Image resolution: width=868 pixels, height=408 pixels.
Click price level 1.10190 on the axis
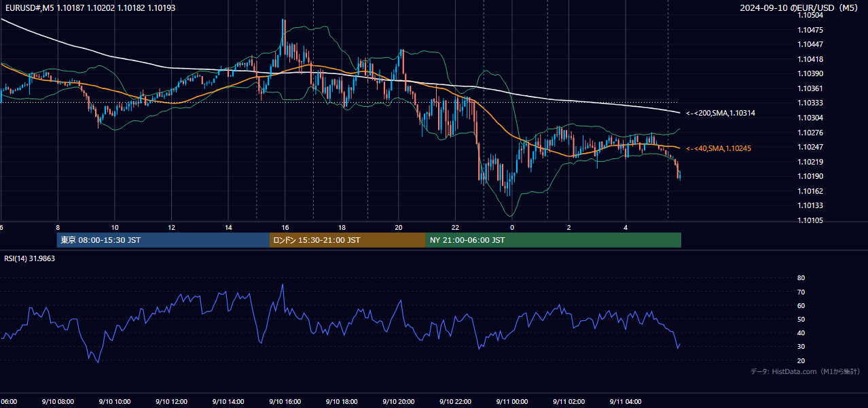click(810, 176)
